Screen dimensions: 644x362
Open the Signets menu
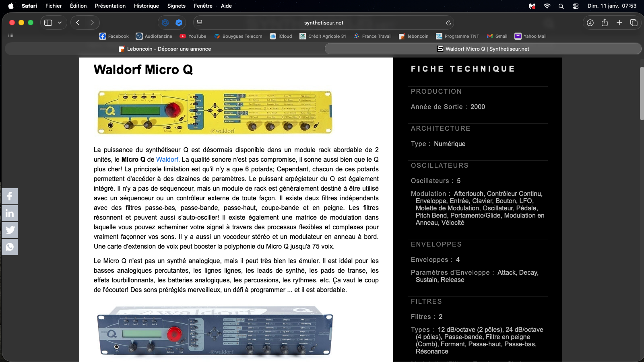(176, 6)
